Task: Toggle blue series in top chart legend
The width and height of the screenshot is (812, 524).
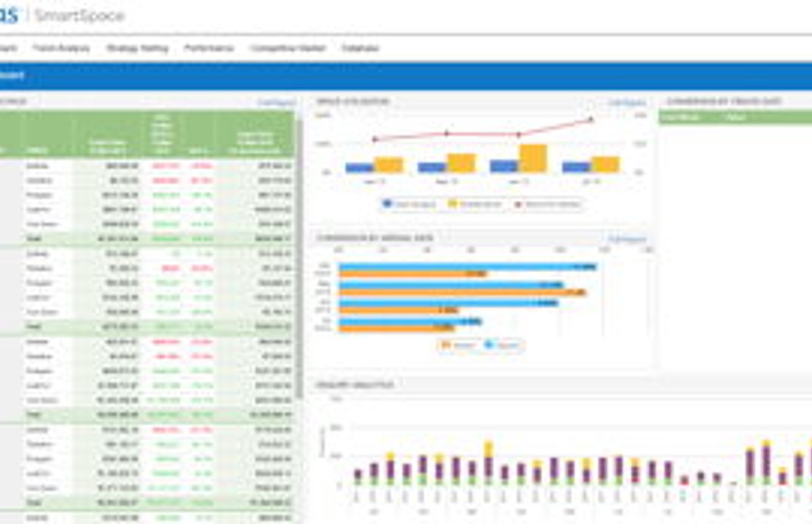Action: point(409,204)
